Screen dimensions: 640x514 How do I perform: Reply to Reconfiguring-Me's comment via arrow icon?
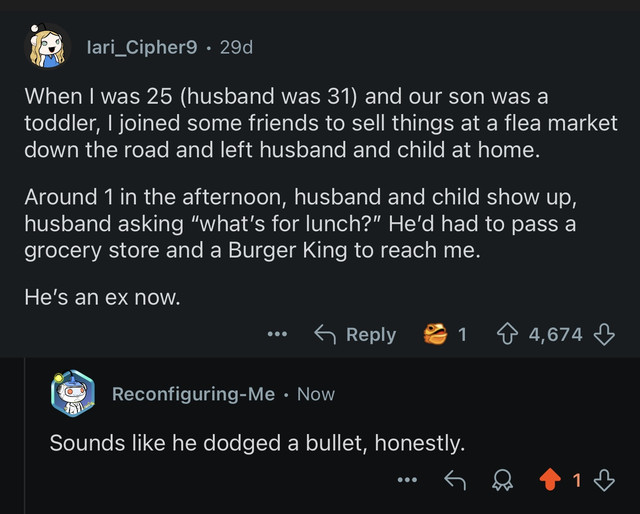pyautogui.click(x=455, y=480)
